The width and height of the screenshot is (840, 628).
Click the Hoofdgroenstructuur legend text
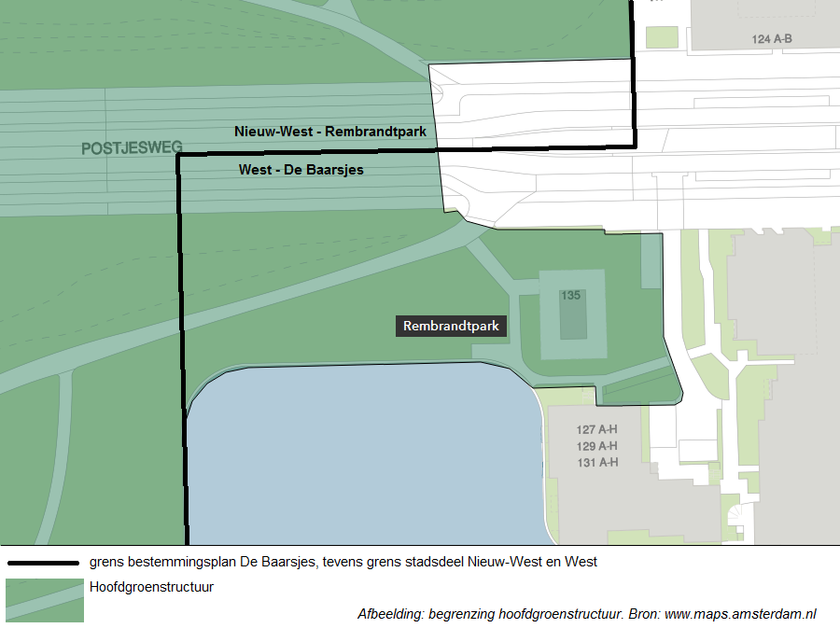coord(151,588)
